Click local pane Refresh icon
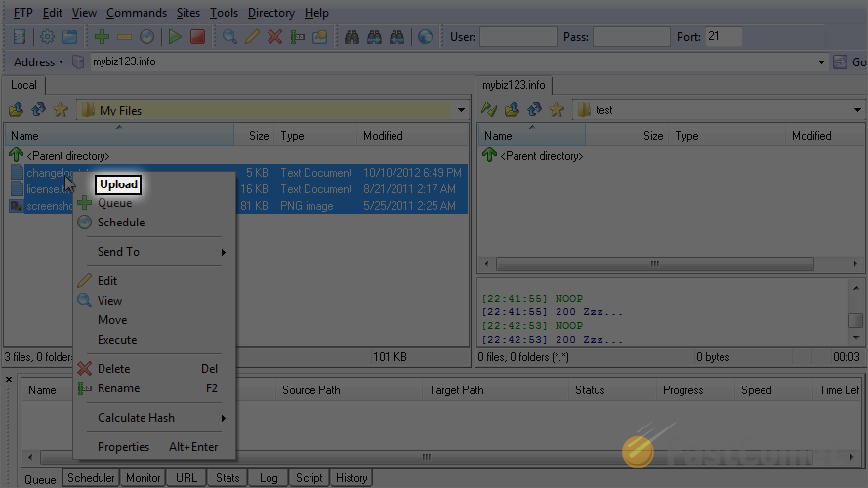The height and width of the screenshot is (488, 868). (38, 109)
